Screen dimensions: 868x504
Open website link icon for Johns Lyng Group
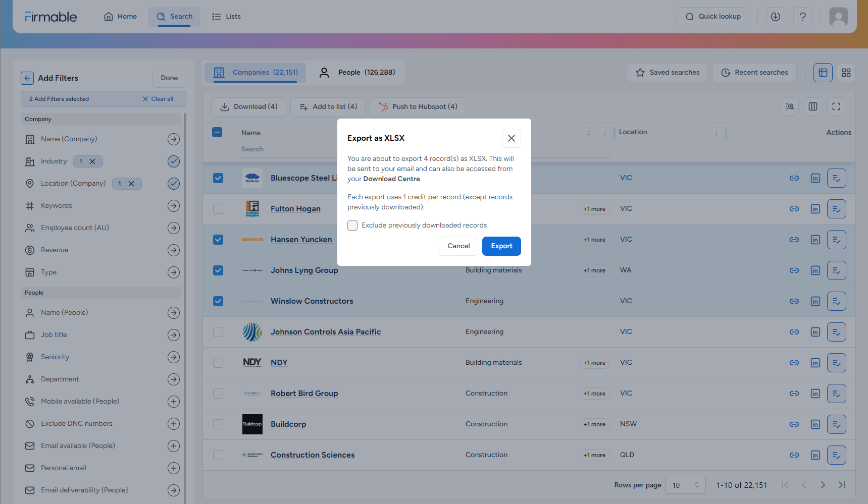(794, 270)
